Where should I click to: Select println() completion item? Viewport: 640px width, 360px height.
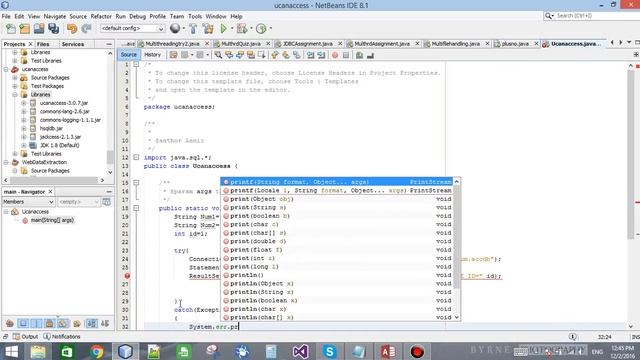pos(337,275)
